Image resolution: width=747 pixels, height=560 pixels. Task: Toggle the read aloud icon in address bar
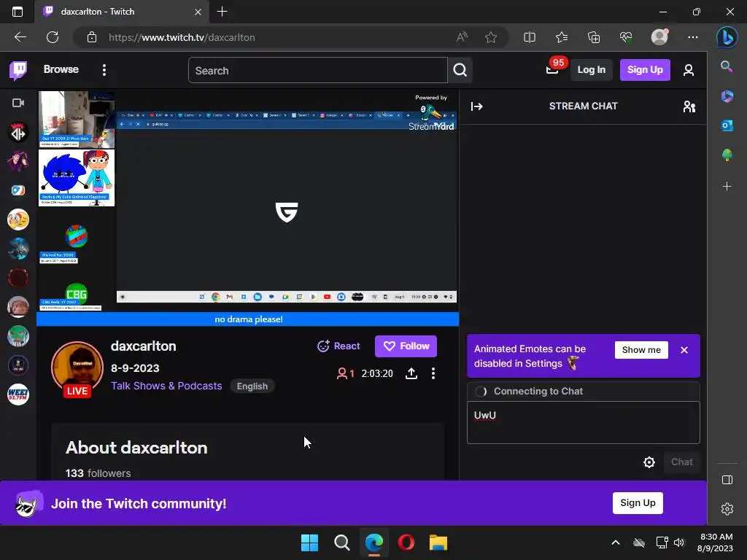pyautogui.click(x=461, y=37)
